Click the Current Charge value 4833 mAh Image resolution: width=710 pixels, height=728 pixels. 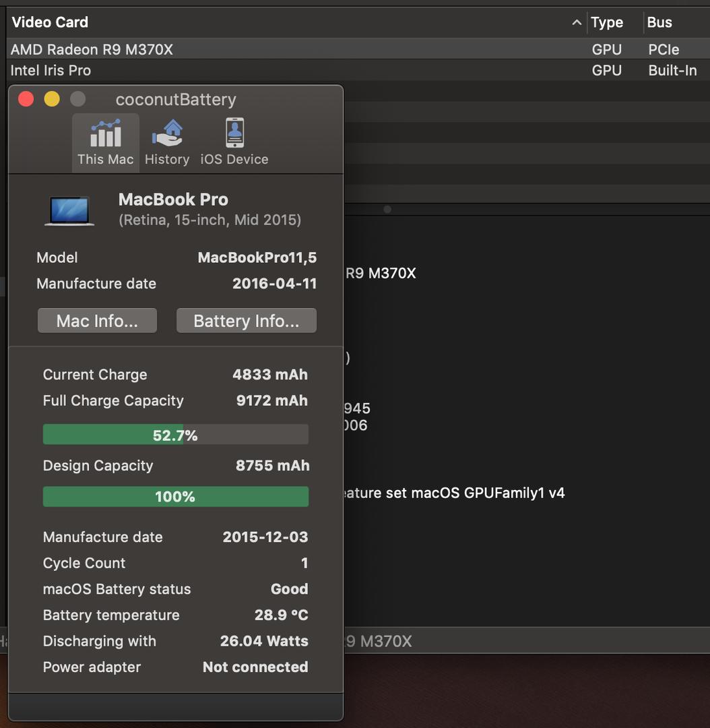coord(270,374)
